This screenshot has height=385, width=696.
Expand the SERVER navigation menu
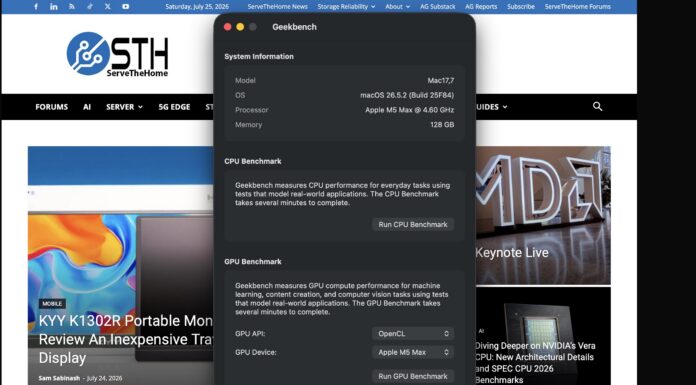[124, 107]
